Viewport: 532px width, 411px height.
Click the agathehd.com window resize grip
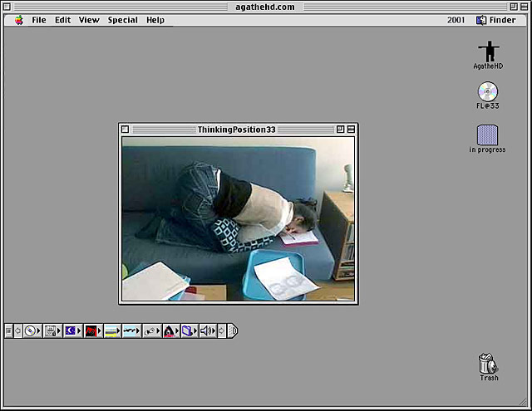pos(523,402)
